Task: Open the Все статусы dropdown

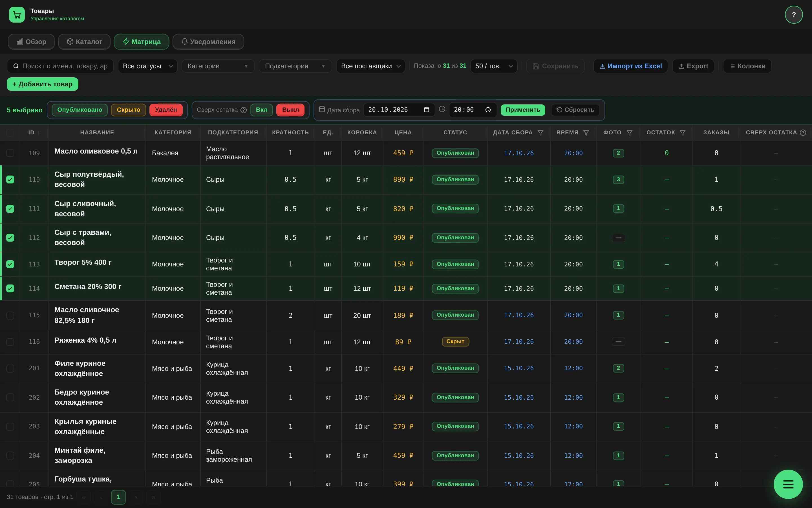Action: (148, 66)
